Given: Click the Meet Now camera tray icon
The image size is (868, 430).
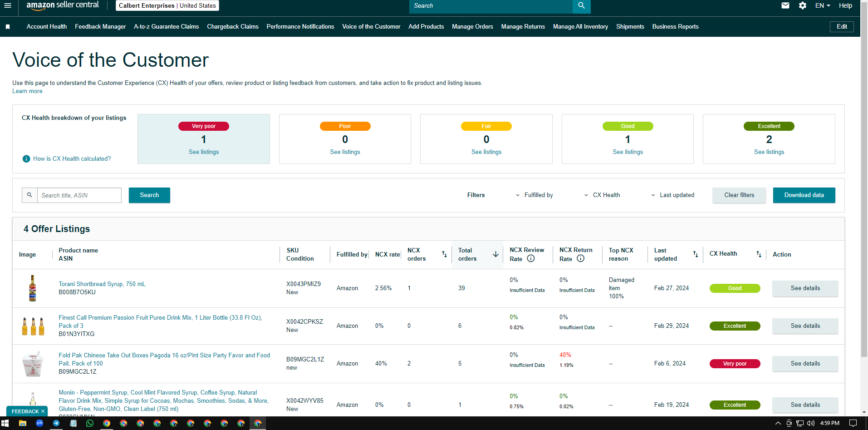Looking at the screenshot, I should click(x=789, y=423).
